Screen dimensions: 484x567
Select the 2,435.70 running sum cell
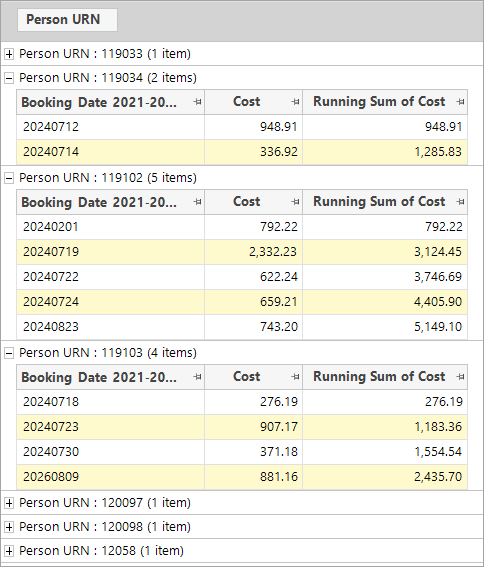(x=385, y=477)
